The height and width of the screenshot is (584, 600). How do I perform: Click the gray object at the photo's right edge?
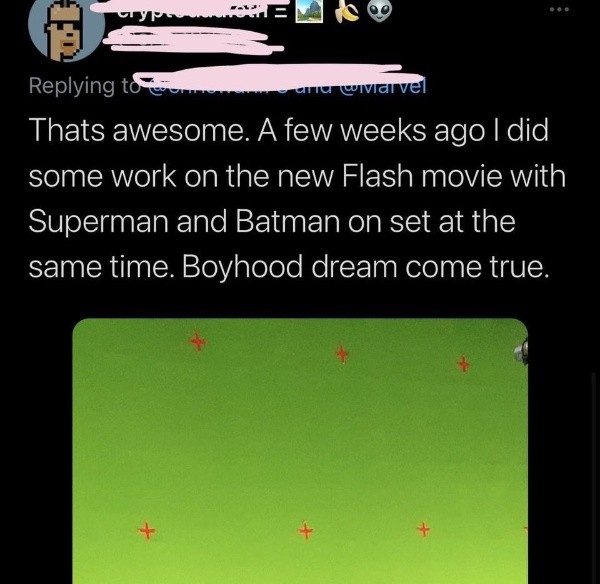(x=522, y=351)
